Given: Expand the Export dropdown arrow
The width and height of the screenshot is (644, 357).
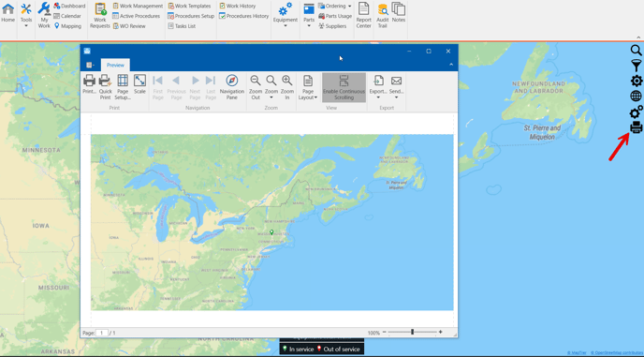Looking at the screenshot, I should click(x=378, y=97).
